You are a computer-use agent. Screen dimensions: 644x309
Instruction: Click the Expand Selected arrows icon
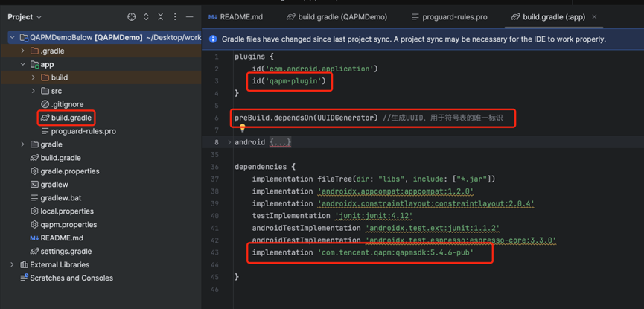[x=146, y=16]
